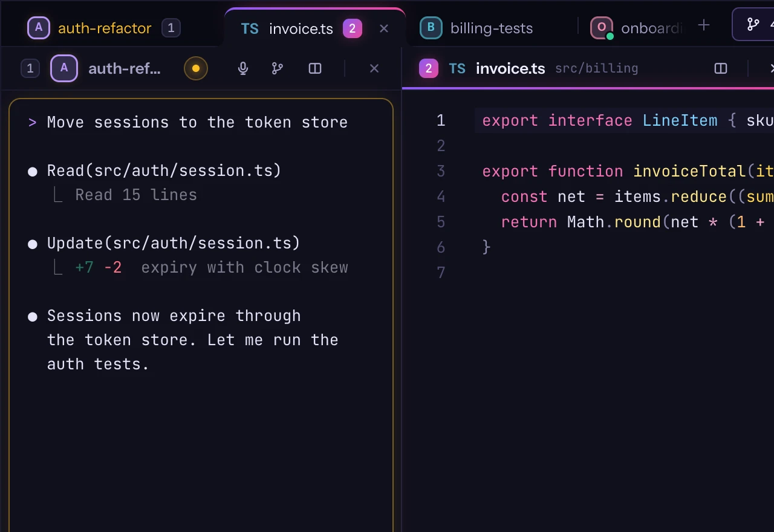Click the "Read 15 lines" result
Image resolution: width=774 pixels, height=532 pixels.
136,195
